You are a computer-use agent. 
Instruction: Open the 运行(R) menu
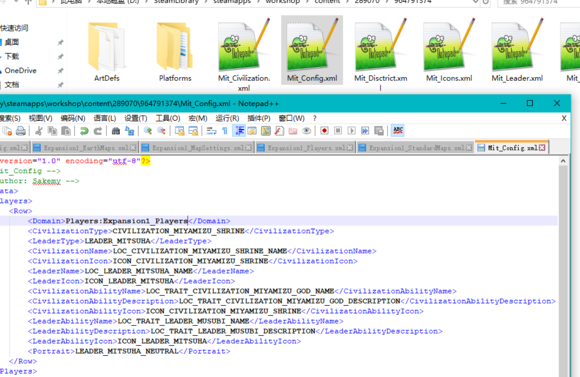tap(227, 118)
